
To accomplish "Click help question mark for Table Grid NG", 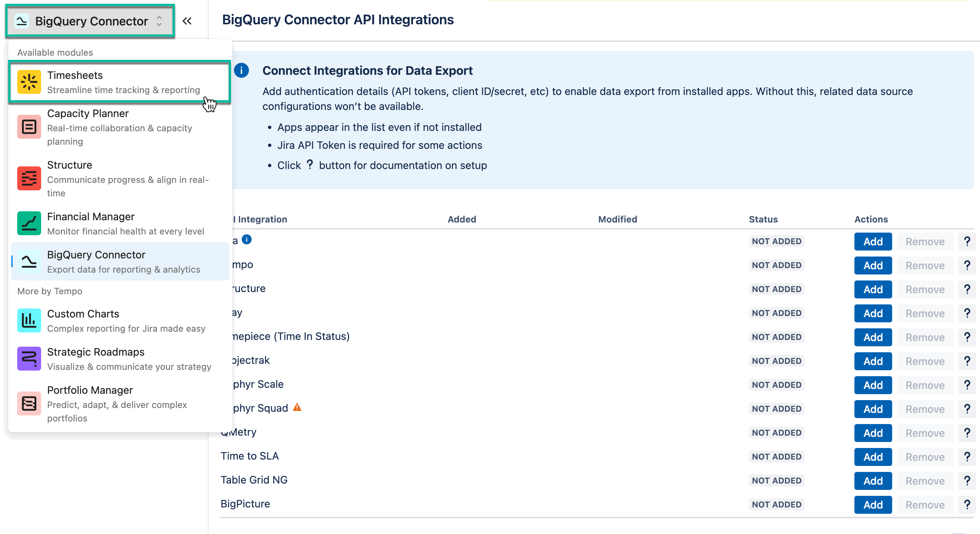I will pos(967,480).
